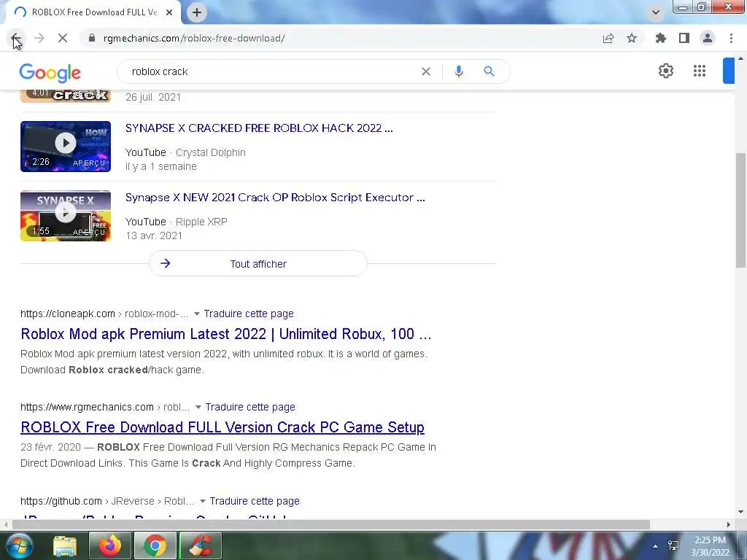
Task: Click the Google logo
Action: (x=50, y=72)
